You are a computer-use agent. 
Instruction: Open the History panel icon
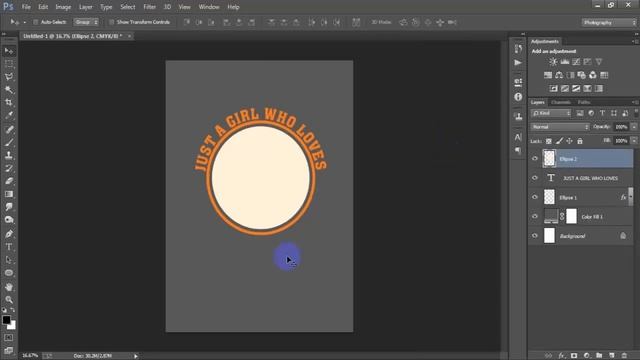518,49
